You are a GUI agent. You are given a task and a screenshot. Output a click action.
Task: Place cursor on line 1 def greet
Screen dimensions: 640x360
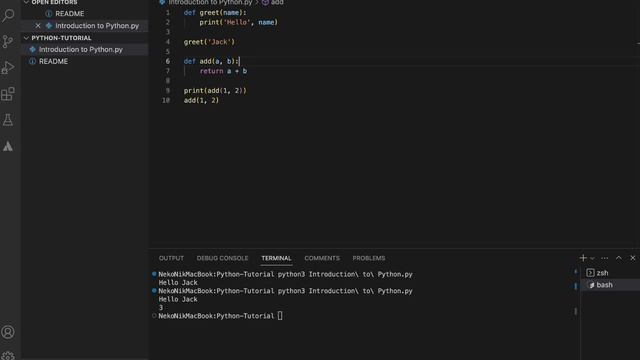click(x=215, y=13)
